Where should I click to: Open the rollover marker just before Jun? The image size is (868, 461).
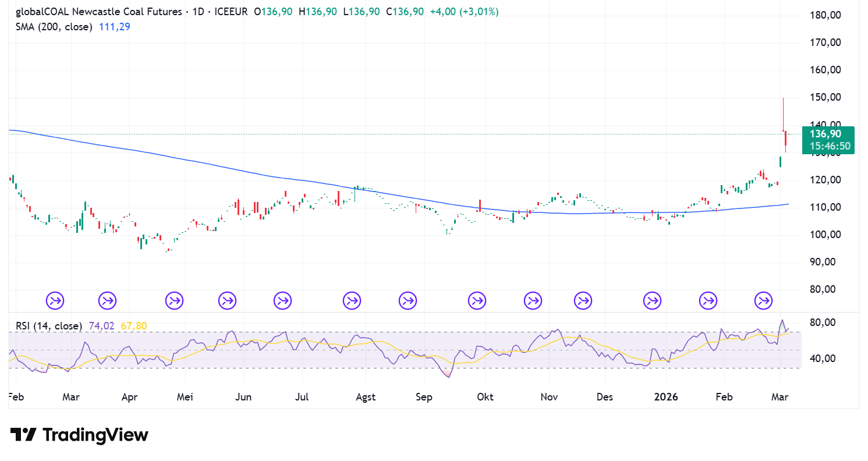pos(228,301)
